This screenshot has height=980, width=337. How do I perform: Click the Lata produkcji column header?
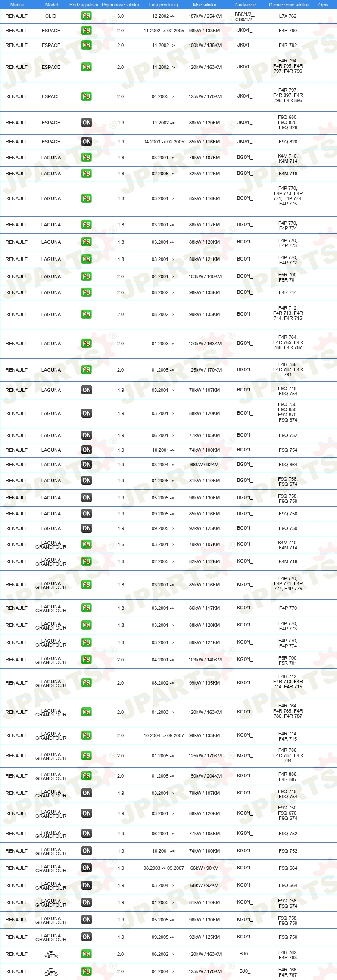tap(164, 5)
